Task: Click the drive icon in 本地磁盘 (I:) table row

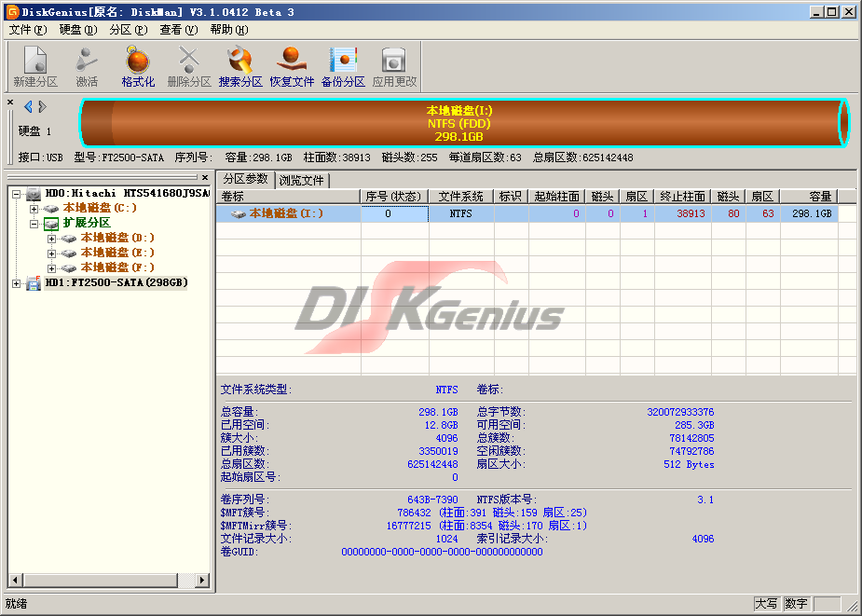Action: [238, 214]
